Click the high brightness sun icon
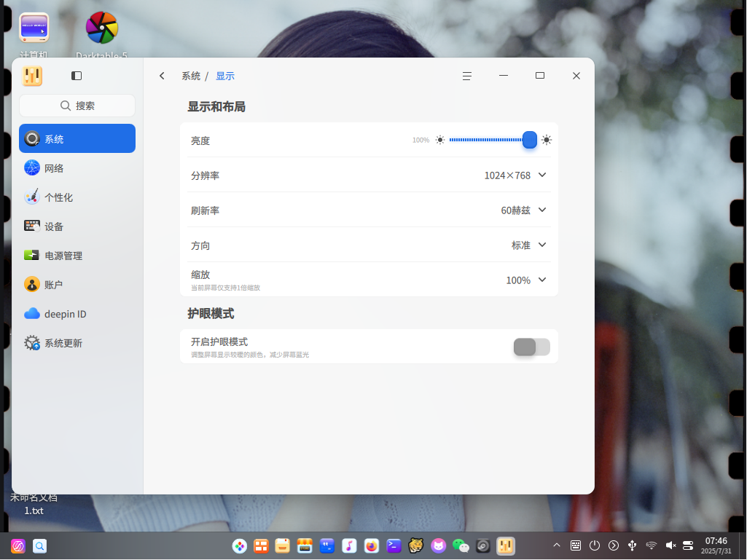This screenshot has height=560, width=747. tap(547, 140)
